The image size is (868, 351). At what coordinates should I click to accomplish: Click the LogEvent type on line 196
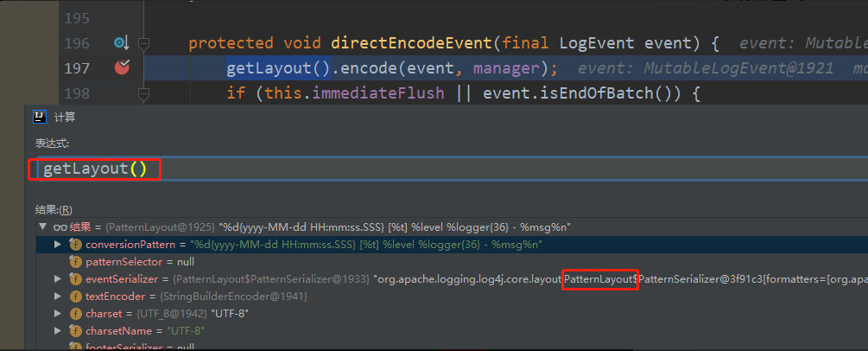(x=598, y=43)
